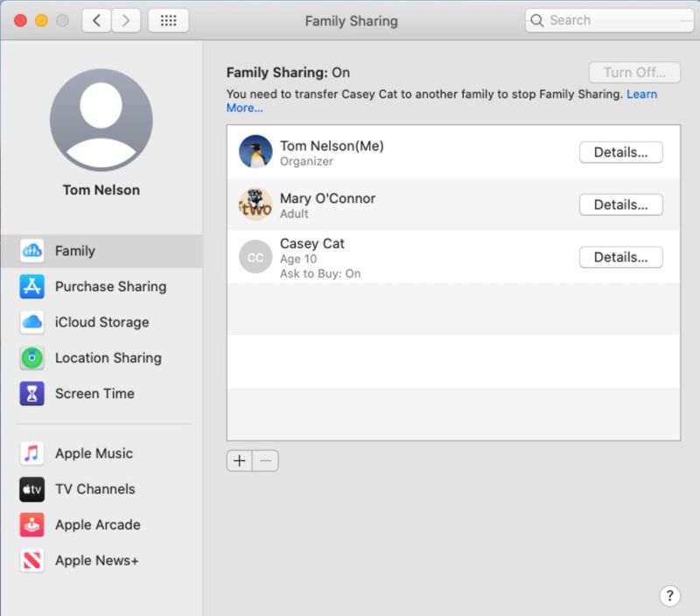Open the Apple Music label in sidebar
Viewport: 700px width, 616px height.
point(94,453)
